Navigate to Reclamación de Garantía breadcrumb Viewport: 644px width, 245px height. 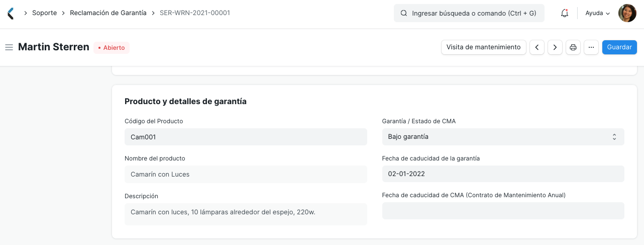click(x=108, y=13)
